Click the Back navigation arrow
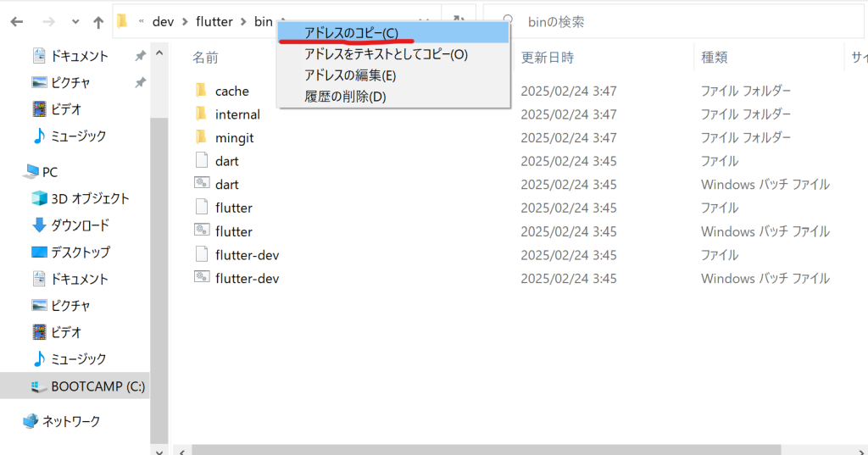This screenshot has width=868, height=455. coord(17,21)
